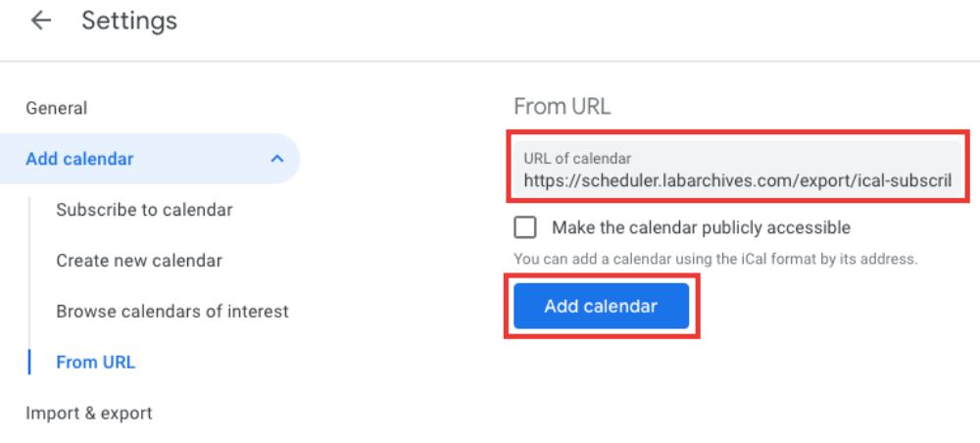Open Subscribe to calendar option

coord(144,210)
